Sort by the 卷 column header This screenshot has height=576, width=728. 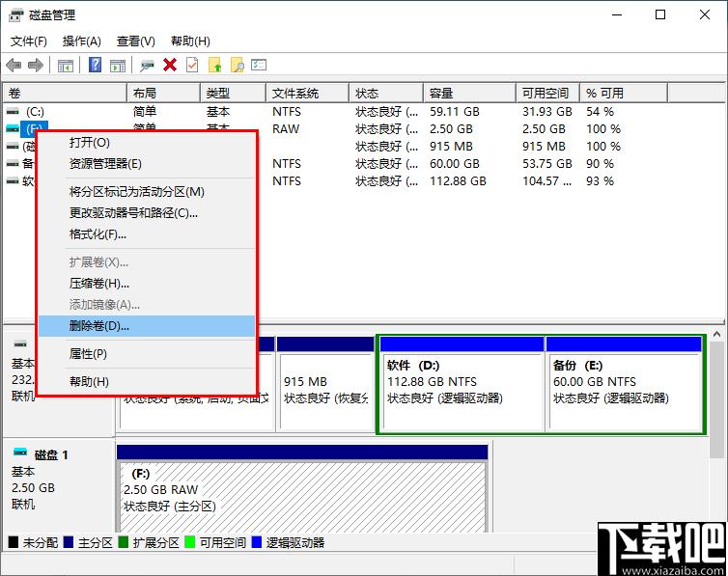[65, 94]
